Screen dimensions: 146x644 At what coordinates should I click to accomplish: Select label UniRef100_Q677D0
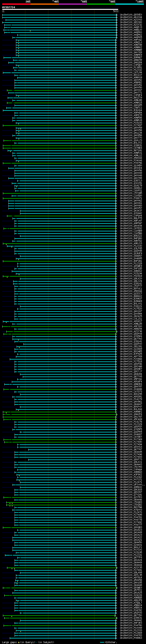(131, 615)
